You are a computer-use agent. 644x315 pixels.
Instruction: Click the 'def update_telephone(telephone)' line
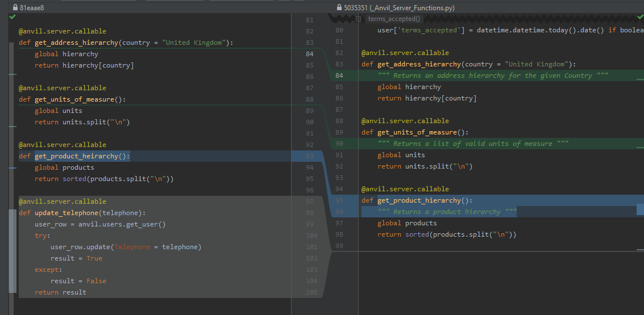(82, 213)
